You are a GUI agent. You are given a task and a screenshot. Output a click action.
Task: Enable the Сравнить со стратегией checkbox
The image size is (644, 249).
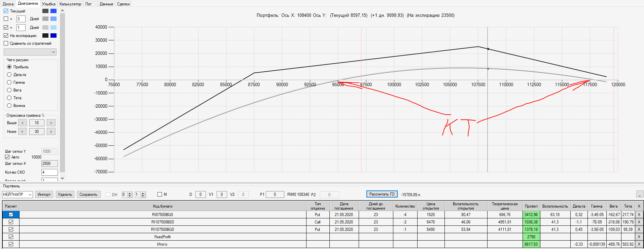6,43
